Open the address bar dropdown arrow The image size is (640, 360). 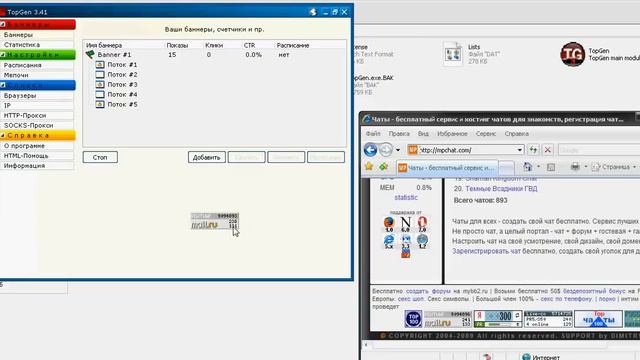point(519,150)
